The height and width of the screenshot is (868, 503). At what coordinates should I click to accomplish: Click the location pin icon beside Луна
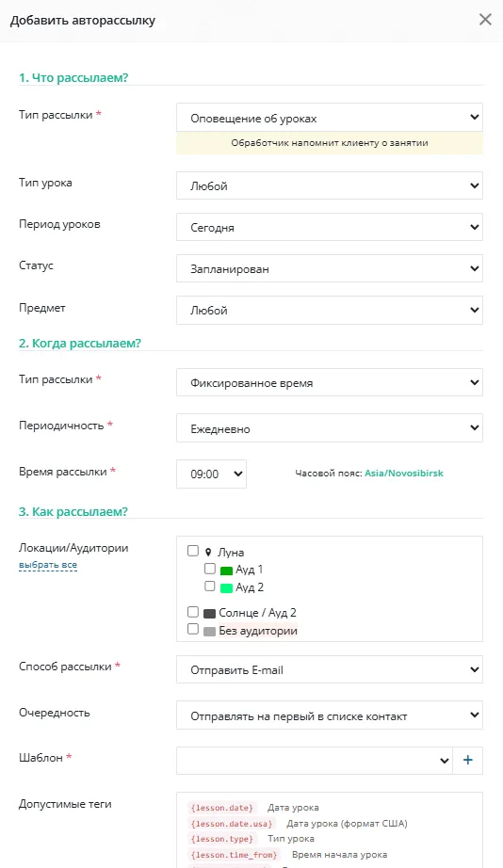click(x=208, y=553)
